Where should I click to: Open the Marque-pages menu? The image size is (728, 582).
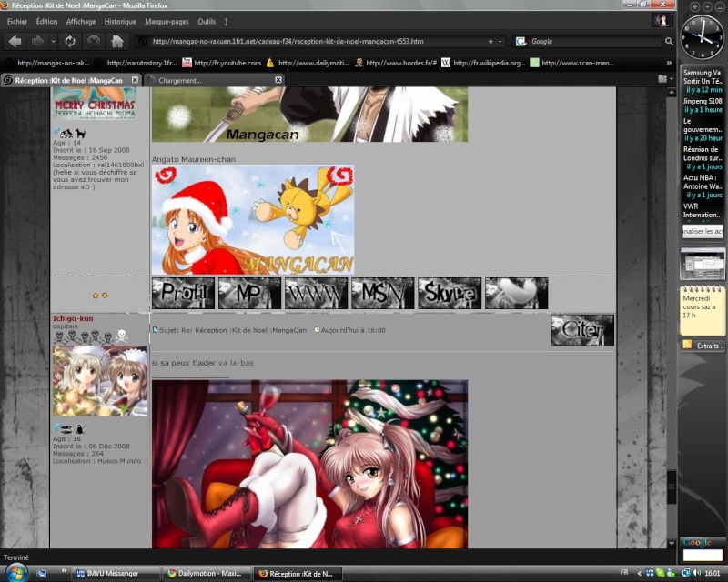coord(167,21)
